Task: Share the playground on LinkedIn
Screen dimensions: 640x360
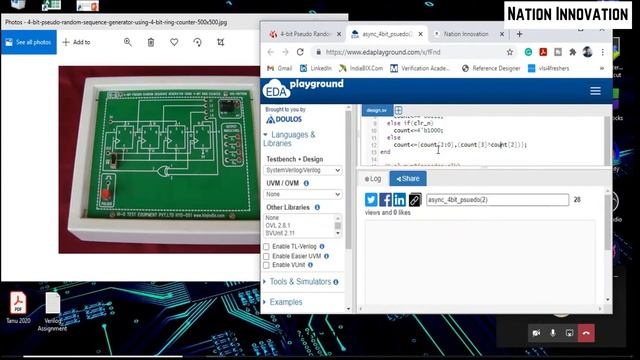Action: [400, 200]
